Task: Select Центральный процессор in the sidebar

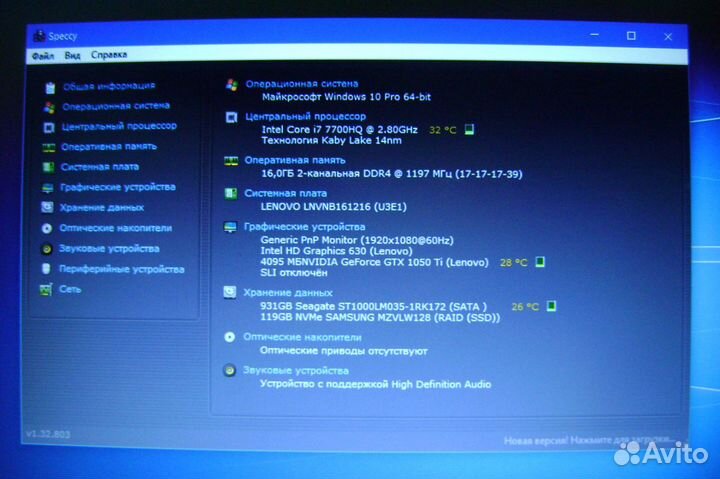Action: point(119,126)
